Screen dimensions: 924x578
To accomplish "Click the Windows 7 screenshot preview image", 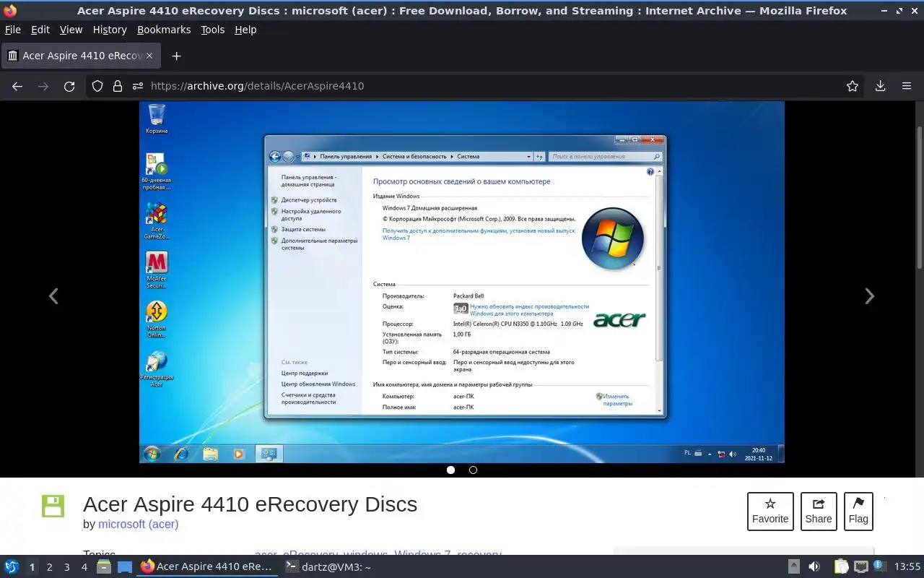I will pyautogui.click(x=461, y=282).
